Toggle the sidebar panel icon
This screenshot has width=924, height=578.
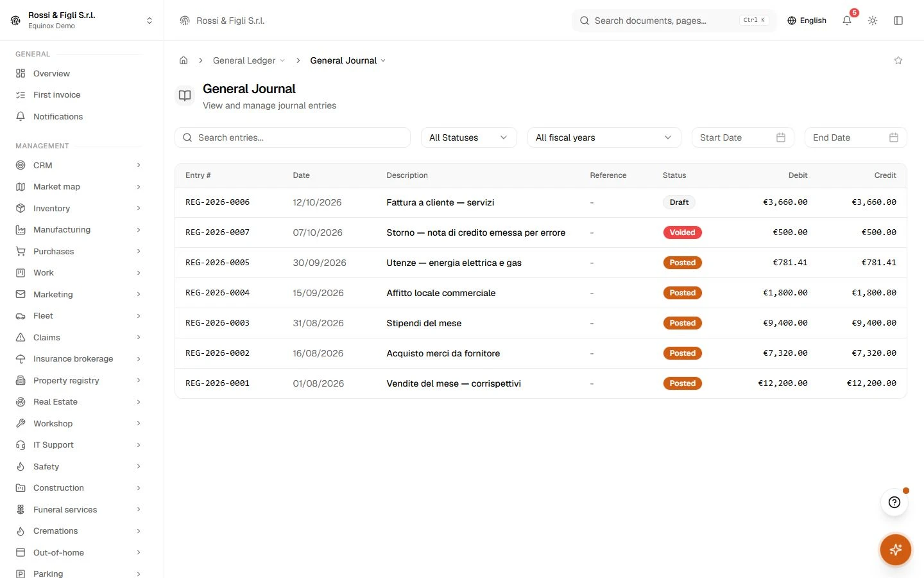pos(898,21)
